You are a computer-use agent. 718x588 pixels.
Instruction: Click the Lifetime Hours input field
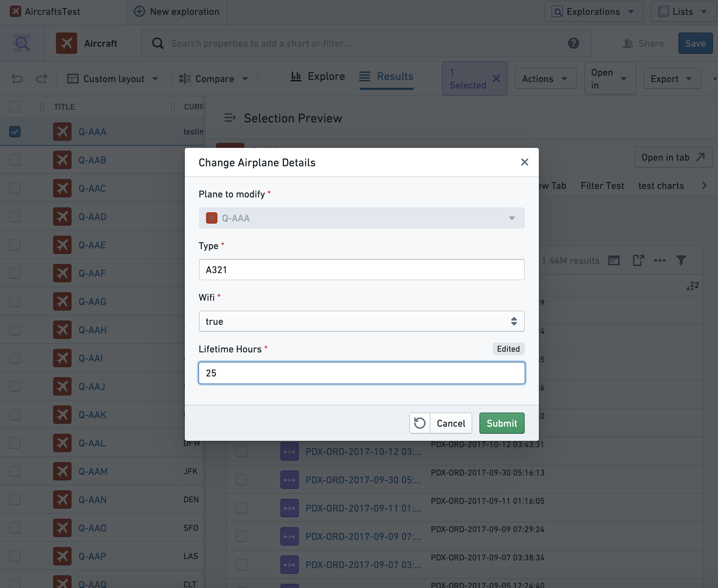tap(361, 373)
